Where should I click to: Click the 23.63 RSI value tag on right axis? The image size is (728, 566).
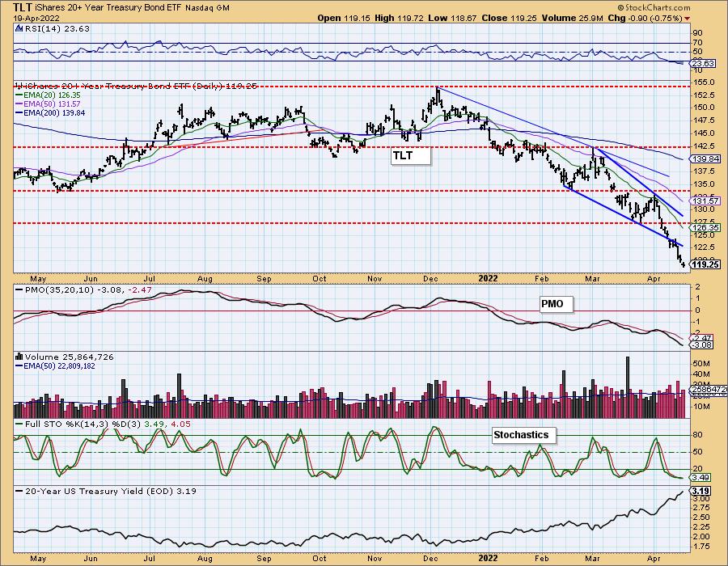pos(704,64)
